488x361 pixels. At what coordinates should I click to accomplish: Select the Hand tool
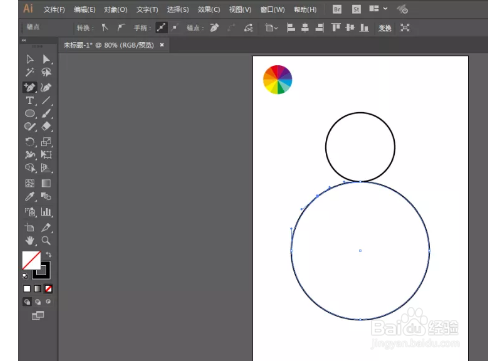(x=30, y=240)
